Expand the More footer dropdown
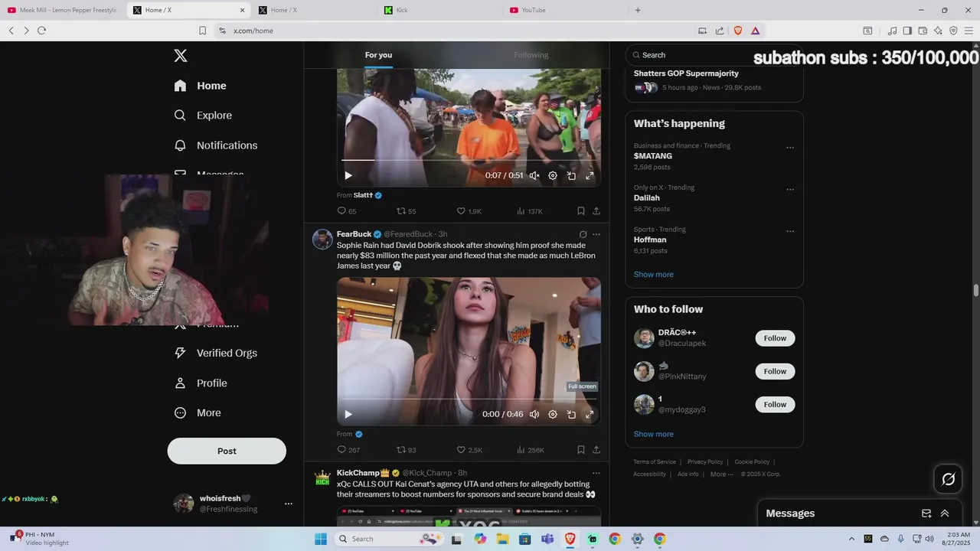This screenshot has height=551, width=980. [721, 474]
